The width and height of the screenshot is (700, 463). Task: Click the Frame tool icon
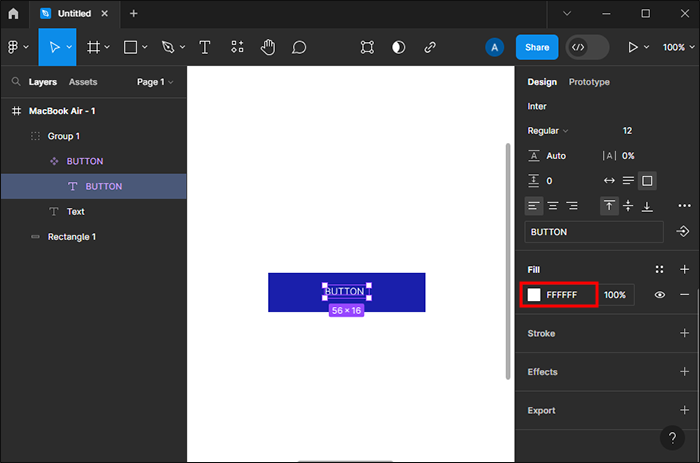[94, 47]
